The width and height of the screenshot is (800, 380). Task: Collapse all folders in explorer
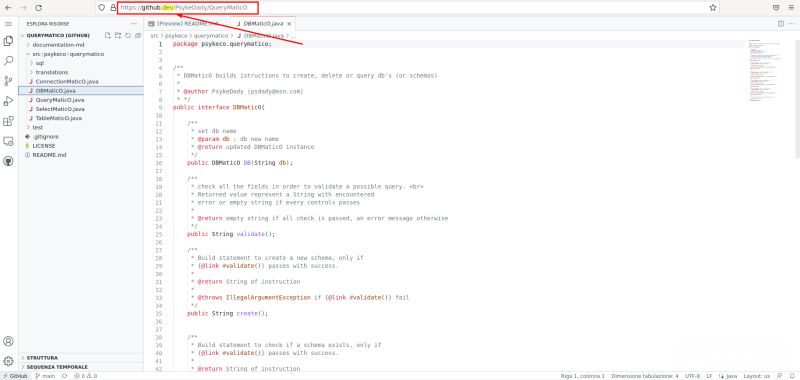coord(138,35)
